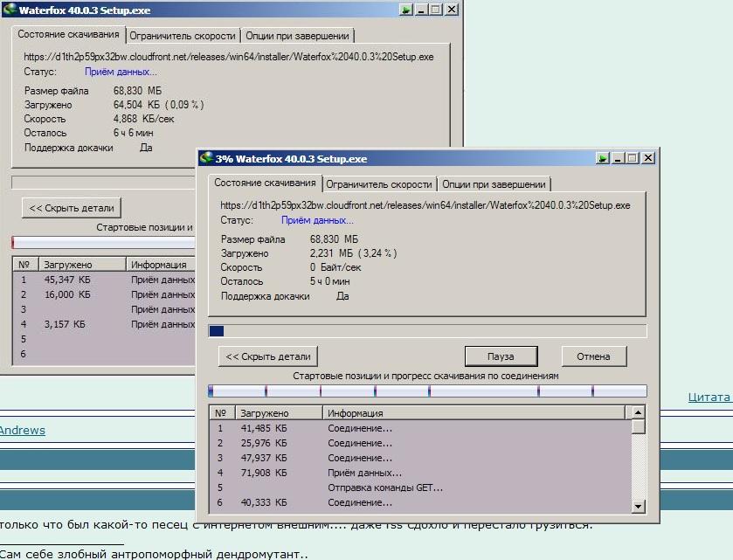
Task: Click the scroll down arrow of the connections list
Action: coord(638,506)
